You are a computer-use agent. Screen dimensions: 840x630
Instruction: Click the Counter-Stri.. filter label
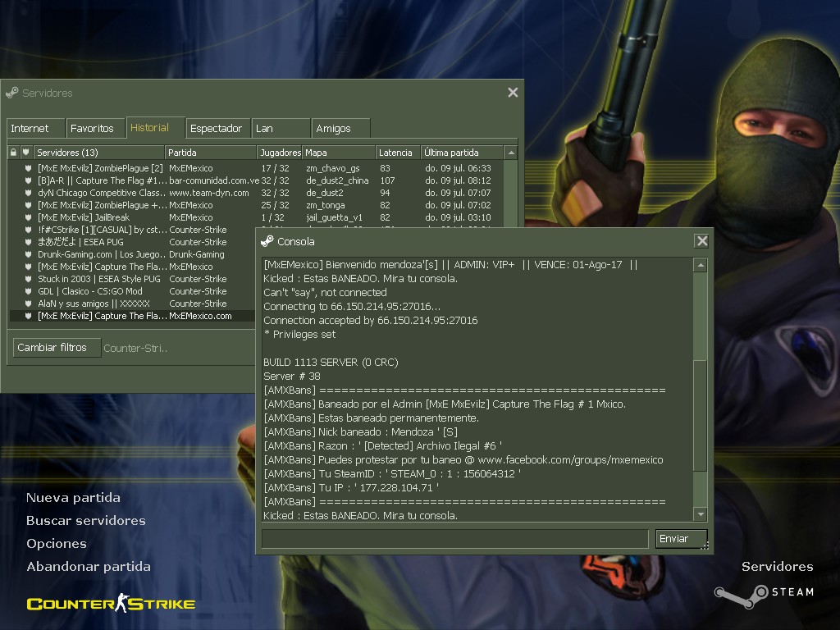[135, 348]
